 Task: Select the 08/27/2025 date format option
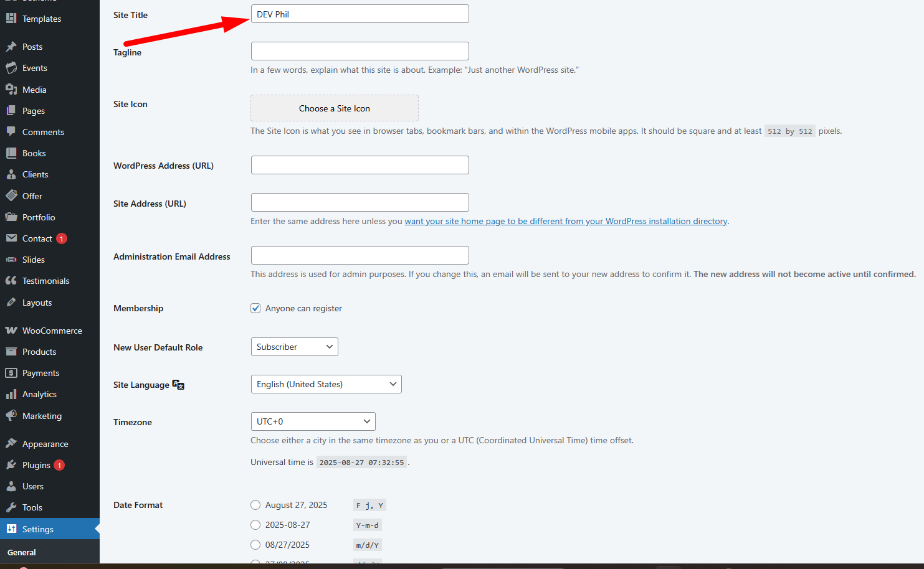tap(255, 545)
